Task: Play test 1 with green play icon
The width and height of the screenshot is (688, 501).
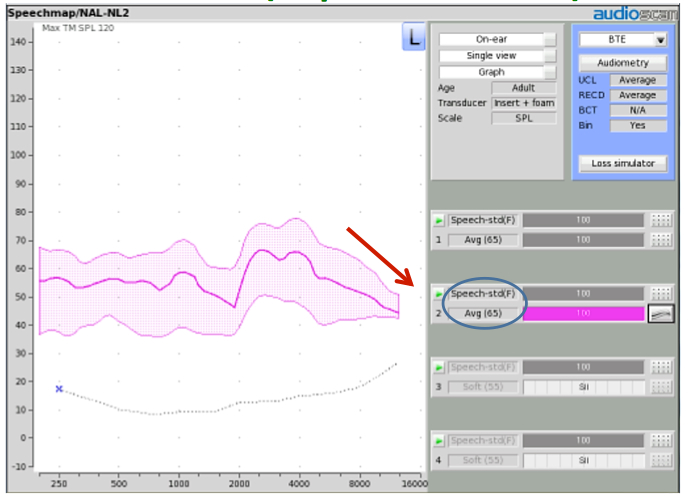Action: tap(439, 221)
